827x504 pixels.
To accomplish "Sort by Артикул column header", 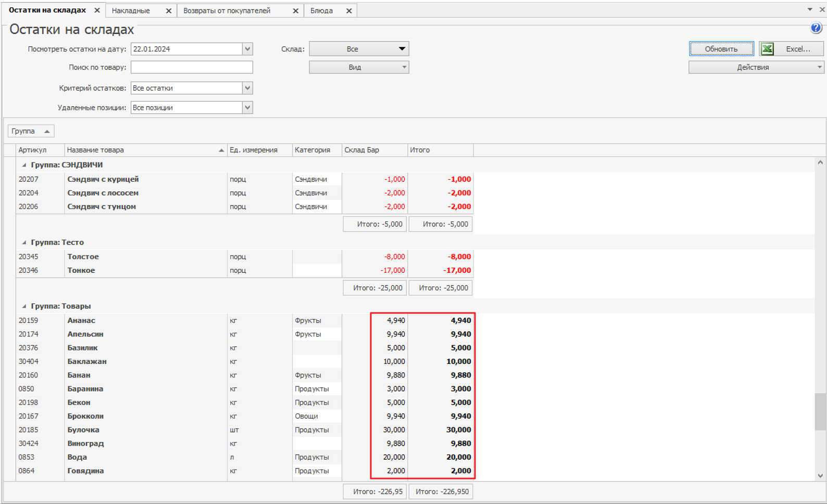I will point(40,150).
